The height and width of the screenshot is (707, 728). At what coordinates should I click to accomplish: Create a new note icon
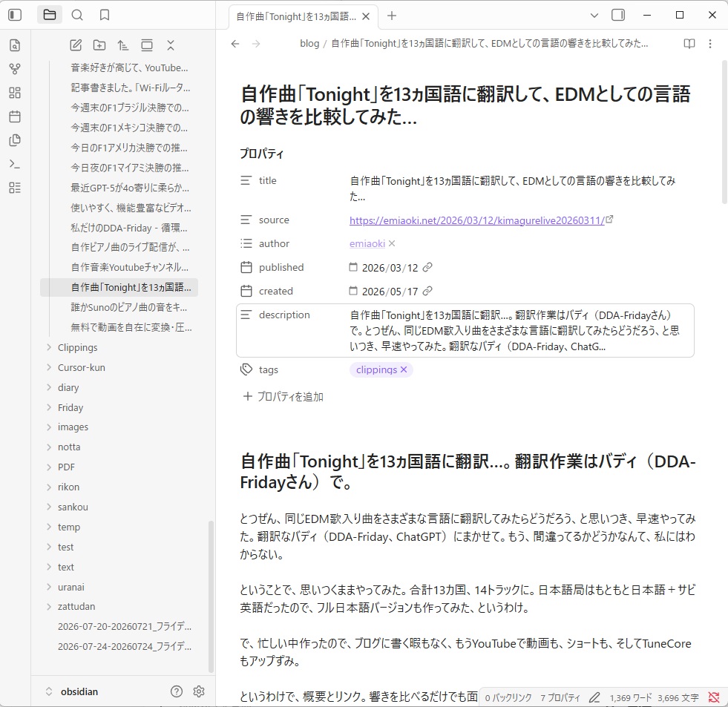[x=76, y=45]
